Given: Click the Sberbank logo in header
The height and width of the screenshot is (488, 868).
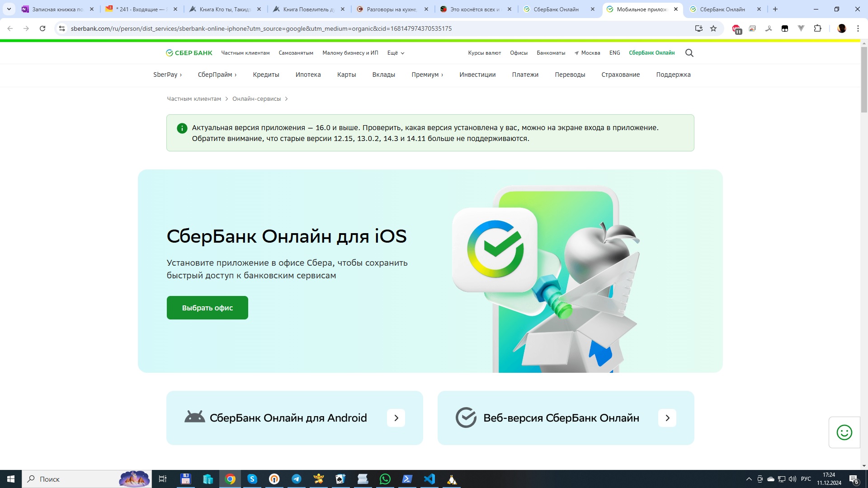Looking at the screenshot, I should click(189, 53).
